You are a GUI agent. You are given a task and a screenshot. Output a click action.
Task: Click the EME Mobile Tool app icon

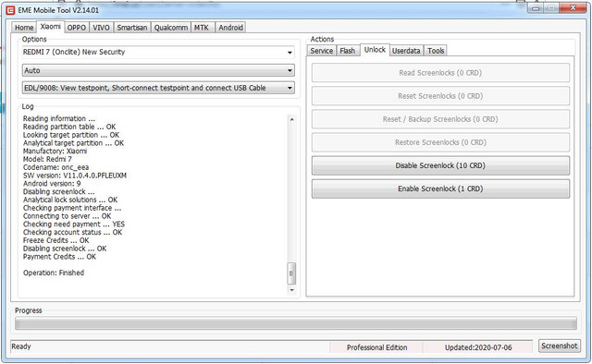point(10,10)
